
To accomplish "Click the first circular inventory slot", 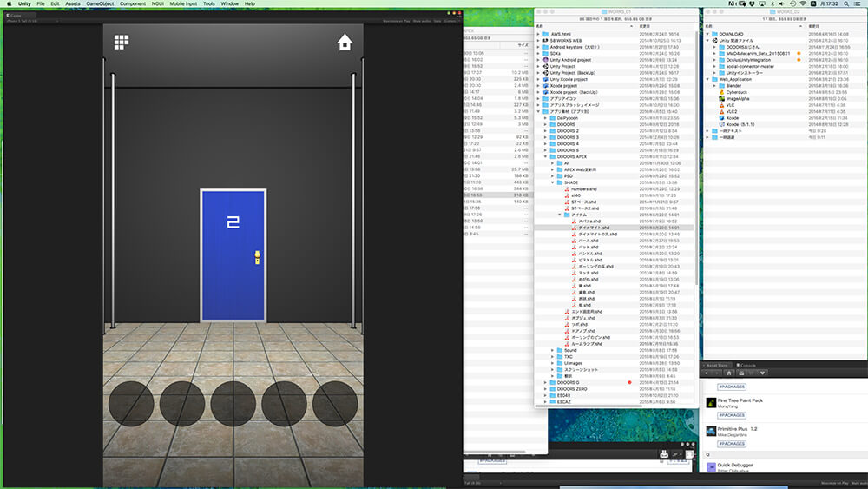I will pos(134,406).
